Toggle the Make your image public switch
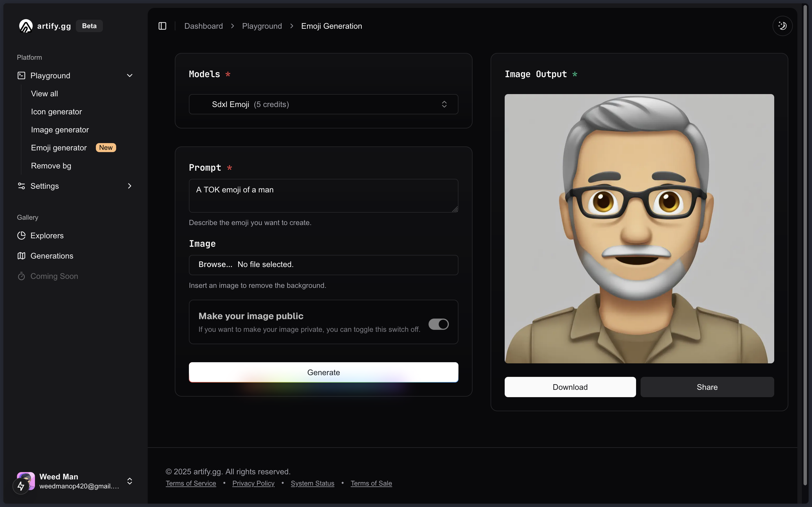This screenshot has height=507, width=812. [438, 324]
